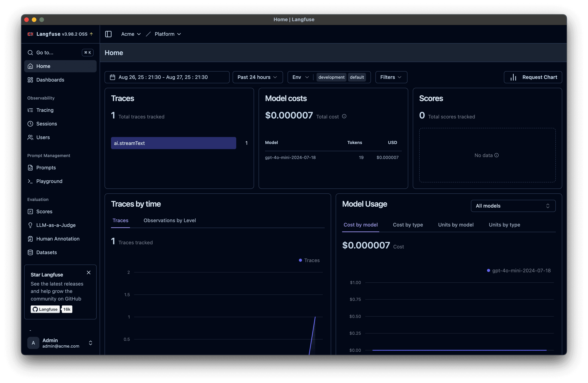The height and width of the screenshot is (383, 588).
Task: Open the Past 24 hours dropdown
Action: click(x=257, y=77)
